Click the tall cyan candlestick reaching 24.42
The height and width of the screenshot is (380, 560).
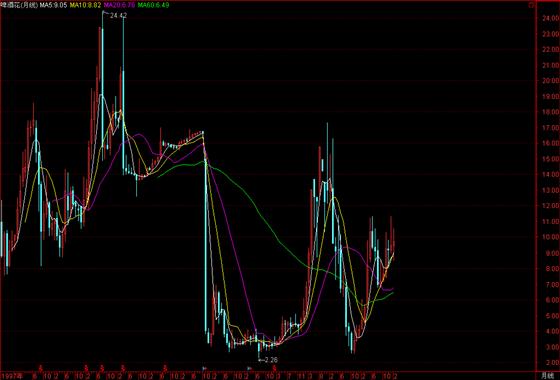pos(102,86)
